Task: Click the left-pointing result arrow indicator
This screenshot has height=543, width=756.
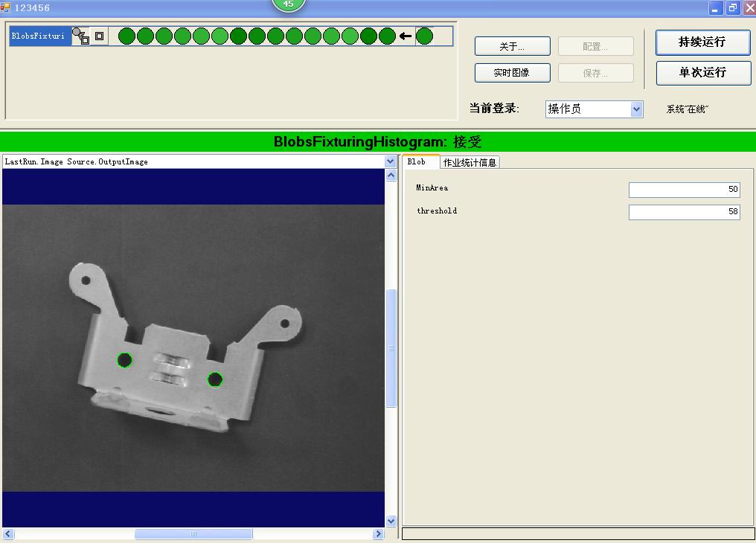Action: click(x=405, y=35)
